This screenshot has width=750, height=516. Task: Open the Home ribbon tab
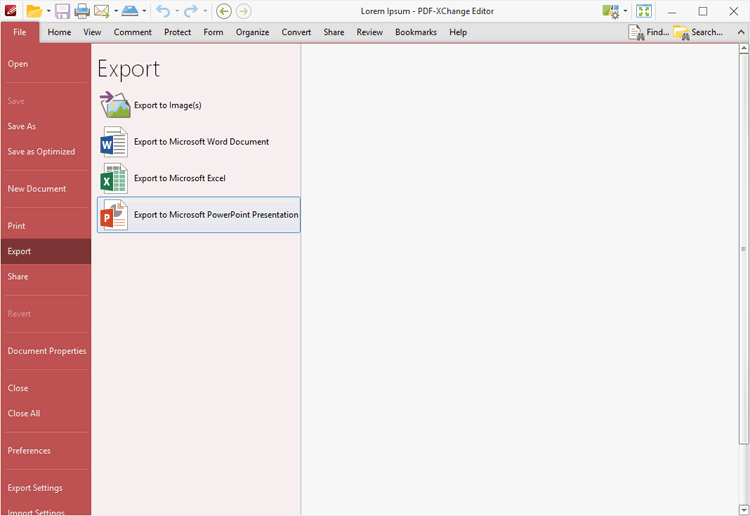coord(59,32)
